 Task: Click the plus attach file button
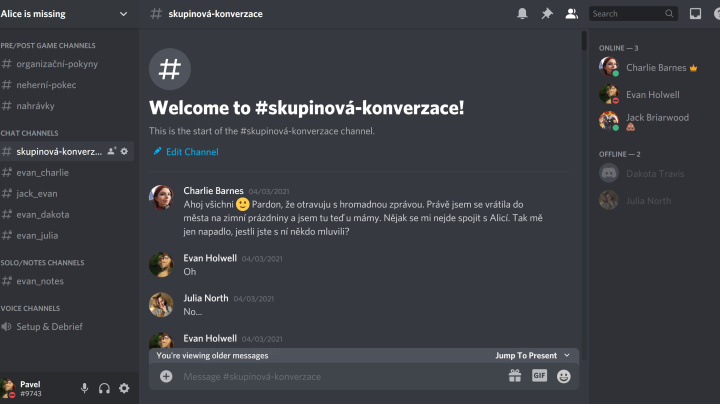(x=166, y=376)
